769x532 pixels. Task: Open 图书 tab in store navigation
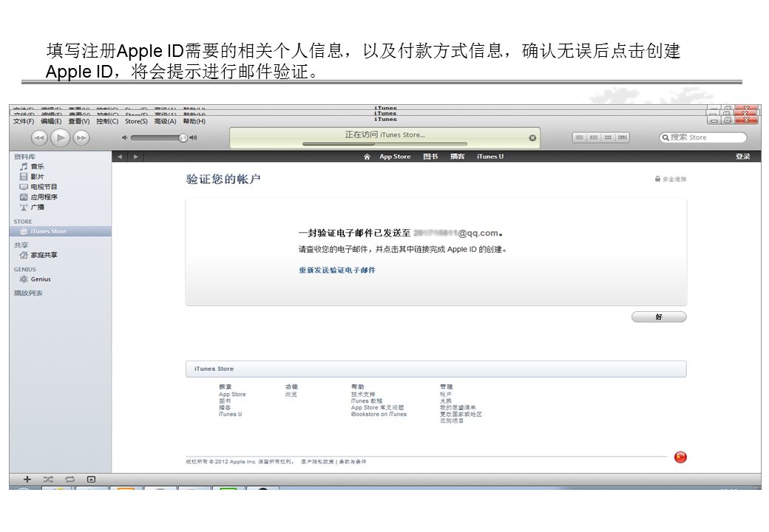(430, 157)
